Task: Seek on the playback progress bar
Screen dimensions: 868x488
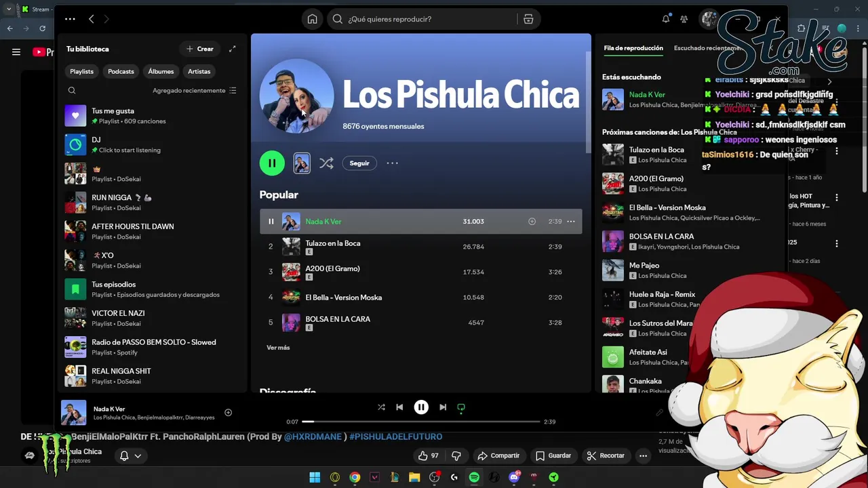Action: tap(421, 422)
